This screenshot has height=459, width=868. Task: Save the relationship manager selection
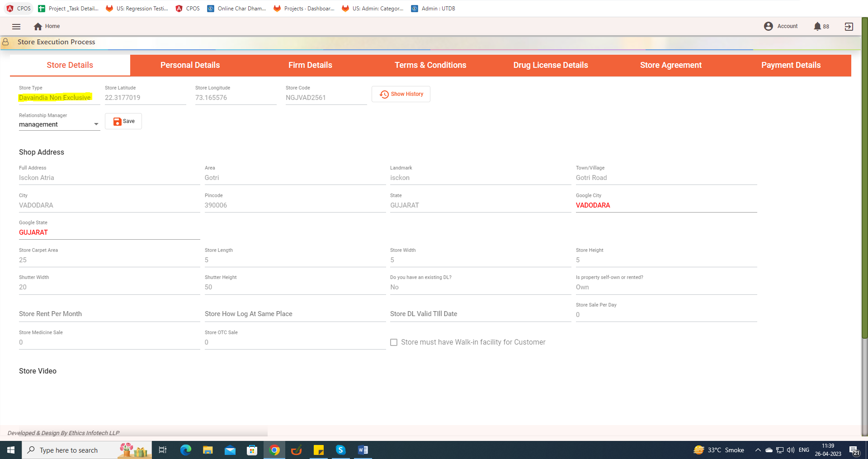point(123,121)
